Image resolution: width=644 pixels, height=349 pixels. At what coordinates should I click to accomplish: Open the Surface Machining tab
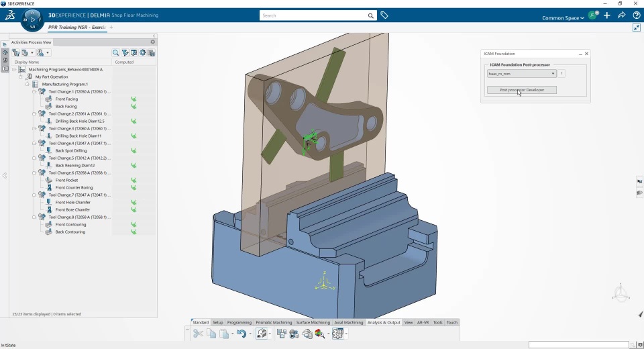click(x=313, y=322)
